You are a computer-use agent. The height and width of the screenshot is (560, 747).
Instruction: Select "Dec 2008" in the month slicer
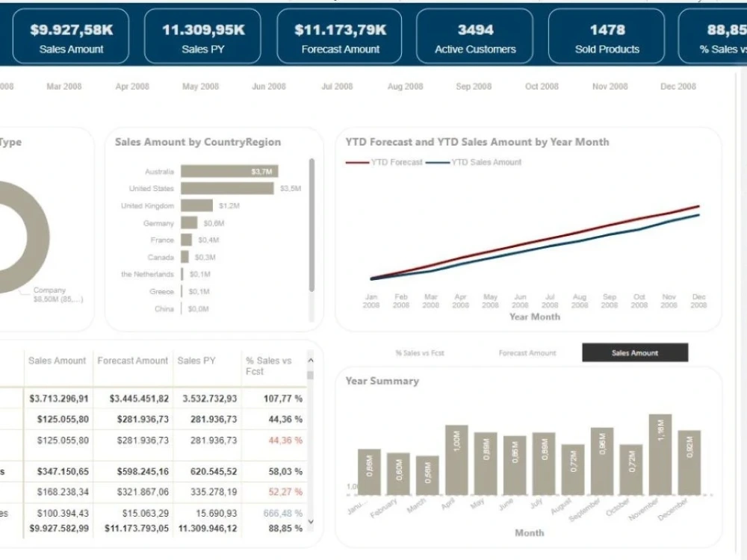[x=677, y=86]
